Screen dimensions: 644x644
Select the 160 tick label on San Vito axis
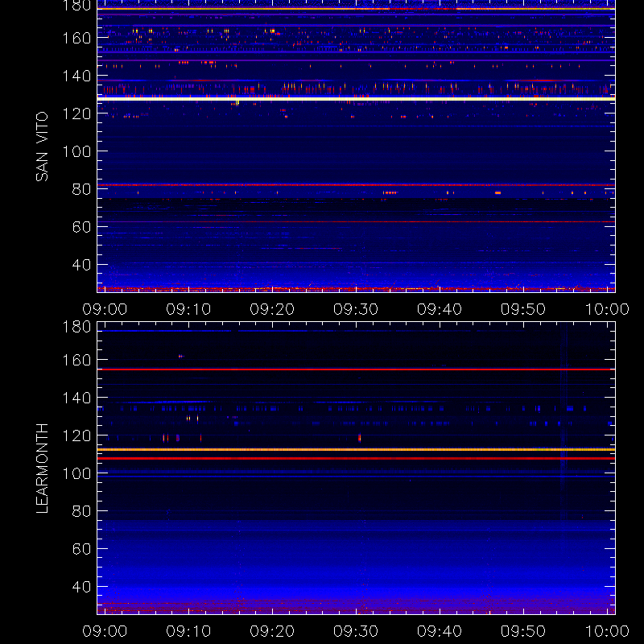[76, 38]
